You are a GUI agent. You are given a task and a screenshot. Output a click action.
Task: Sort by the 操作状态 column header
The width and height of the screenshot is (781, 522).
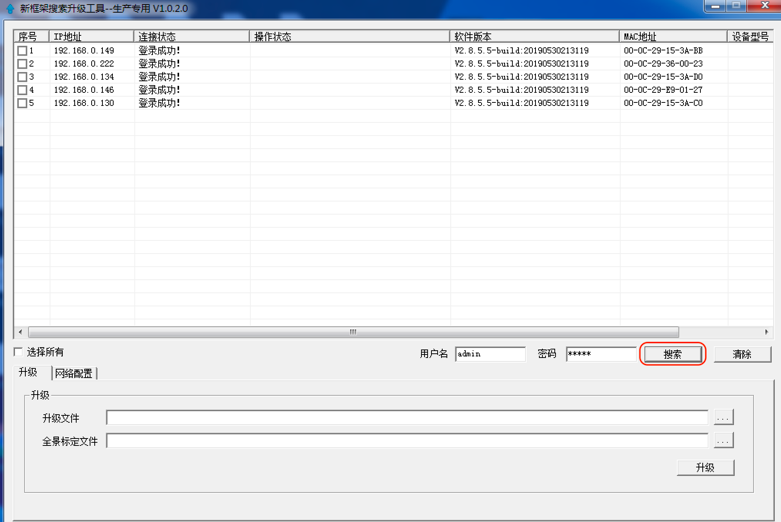click(350, 36)
